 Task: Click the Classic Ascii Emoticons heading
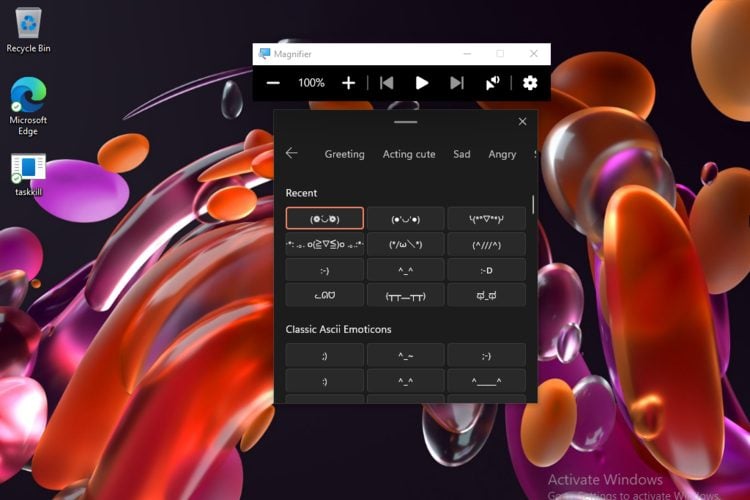pyautogui.click(x=338, y=329)
